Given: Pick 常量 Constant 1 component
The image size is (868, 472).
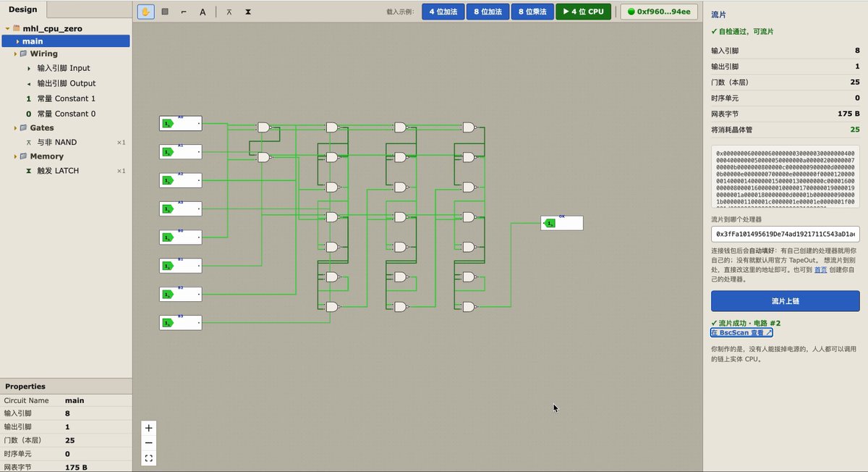Looking at the screenshot, I should pos(65,98).
